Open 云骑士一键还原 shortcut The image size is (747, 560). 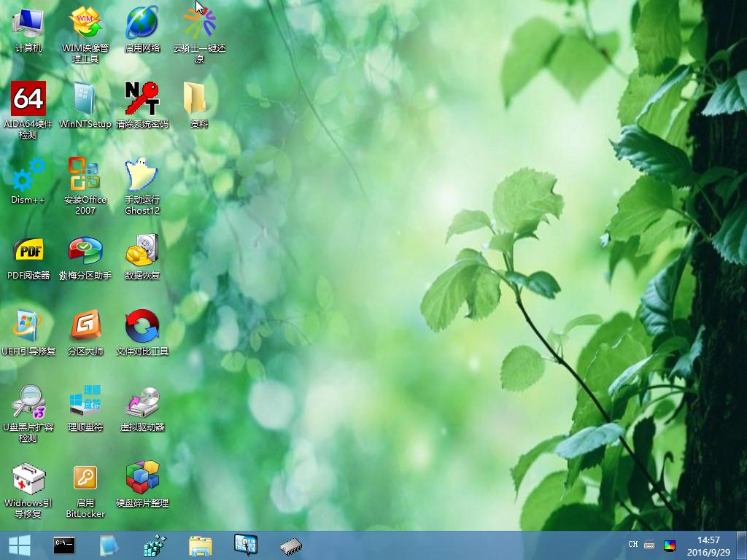point(198,23)
